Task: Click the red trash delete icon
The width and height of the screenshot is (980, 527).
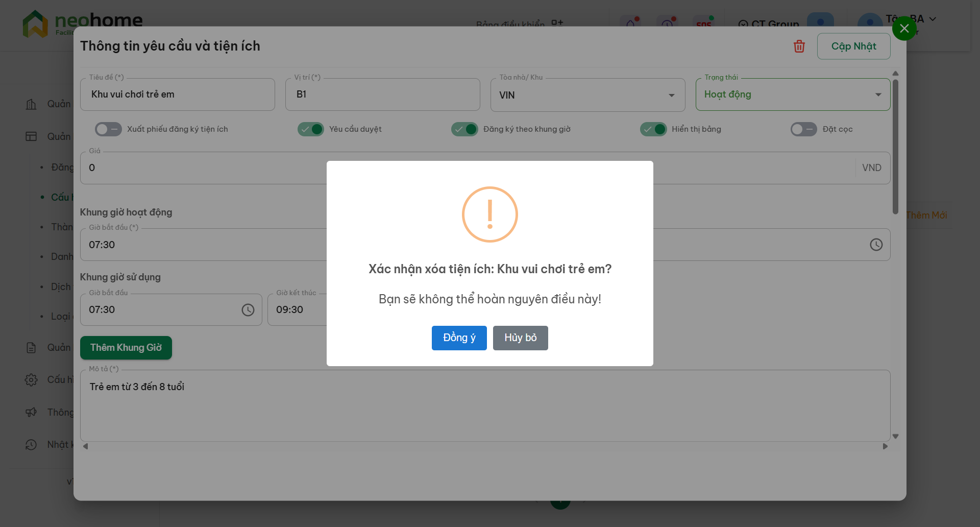Action: pyautogui.click(x=799, y=46)
